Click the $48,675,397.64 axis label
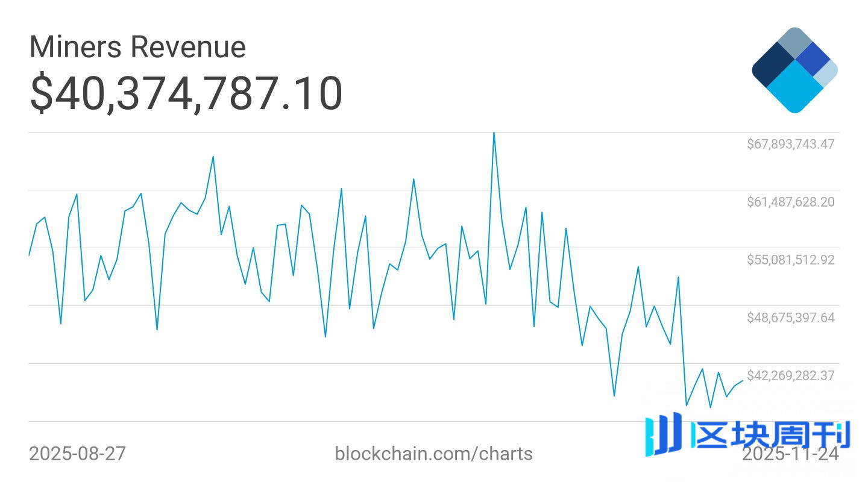Image resolution: width=868 pixels, height=488 pixels. point(790,318)
